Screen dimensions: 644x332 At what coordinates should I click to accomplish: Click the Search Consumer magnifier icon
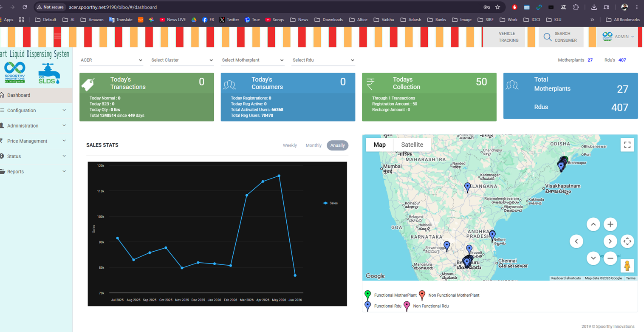(548, 37)
